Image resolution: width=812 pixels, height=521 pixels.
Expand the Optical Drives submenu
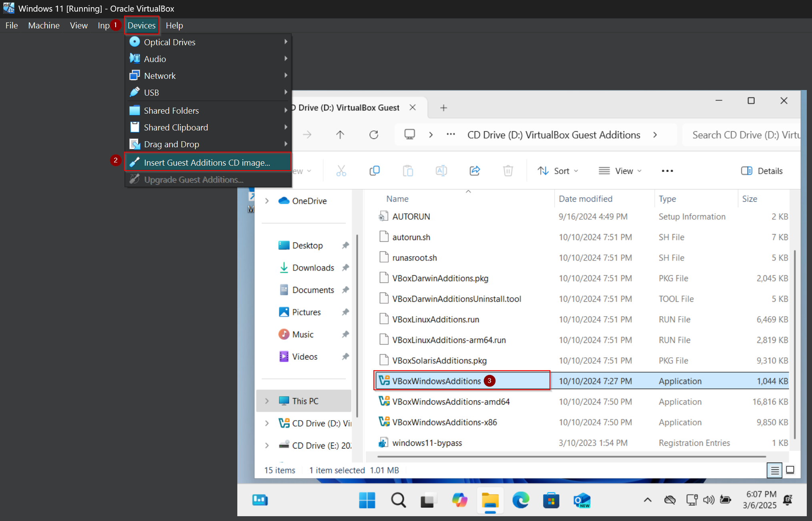tap(208, 42)
